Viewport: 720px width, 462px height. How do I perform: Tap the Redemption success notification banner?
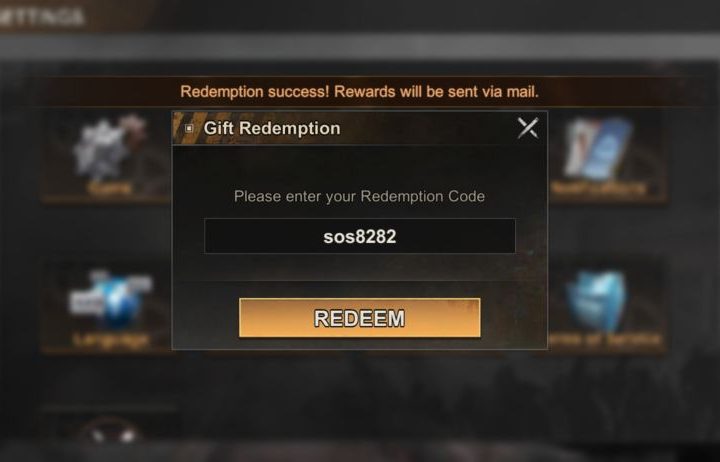[x=360, y=91]
